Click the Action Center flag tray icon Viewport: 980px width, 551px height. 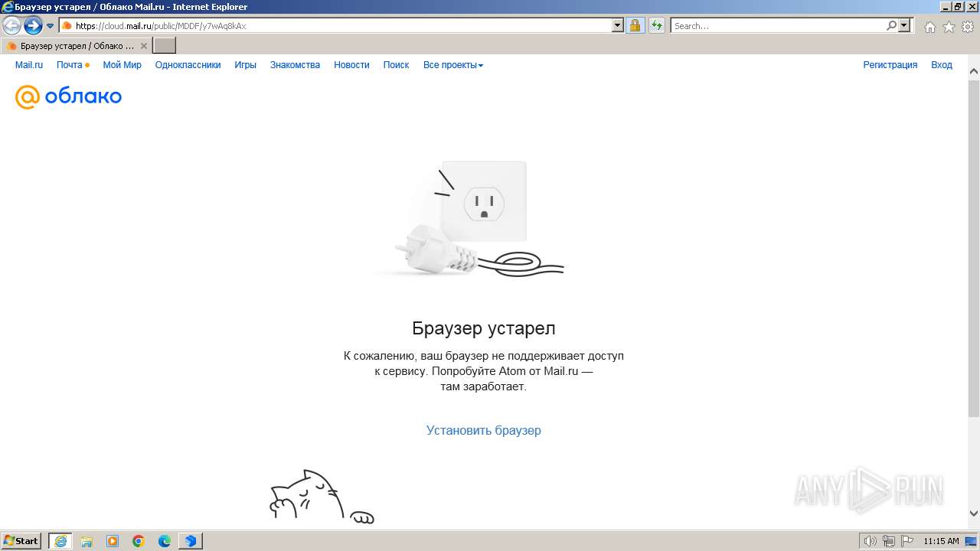(907, 541)
